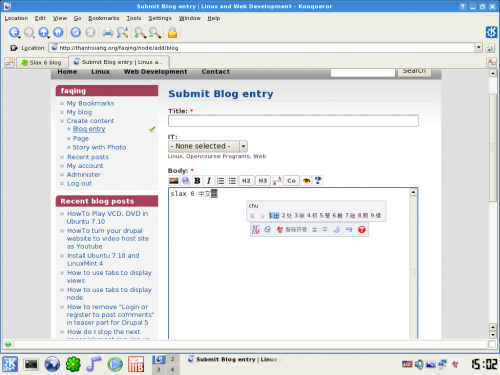Switch to the Slax 6 blog tab
500x375 pixels.
(x=42, y=62)
